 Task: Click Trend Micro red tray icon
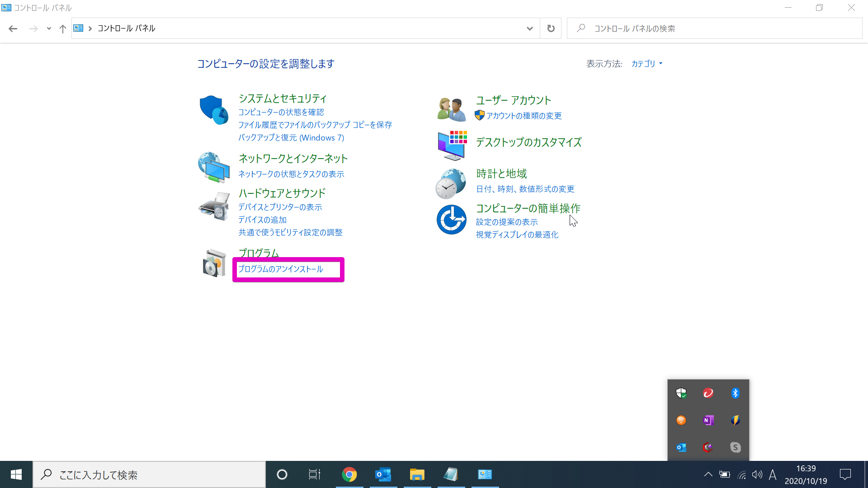pyautogui.click(x=708, y=393)
